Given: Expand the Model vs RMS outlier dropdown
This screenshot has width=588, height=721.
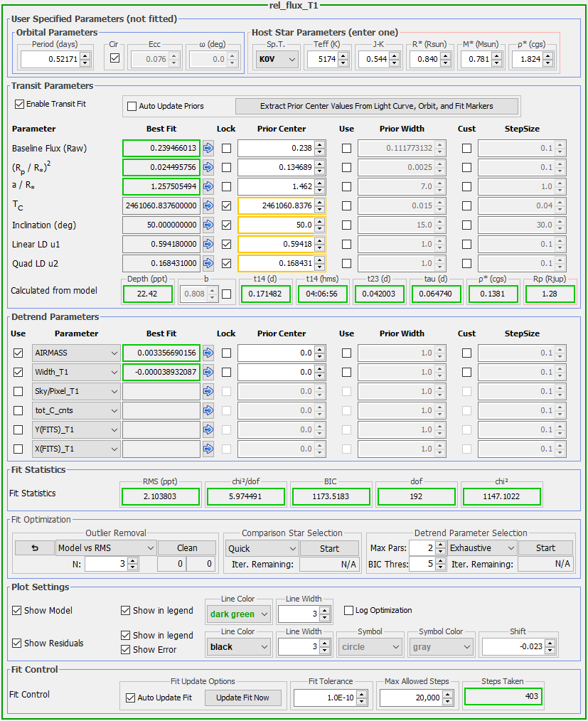Looking at the screenshot, I should (x=106, y=548).
